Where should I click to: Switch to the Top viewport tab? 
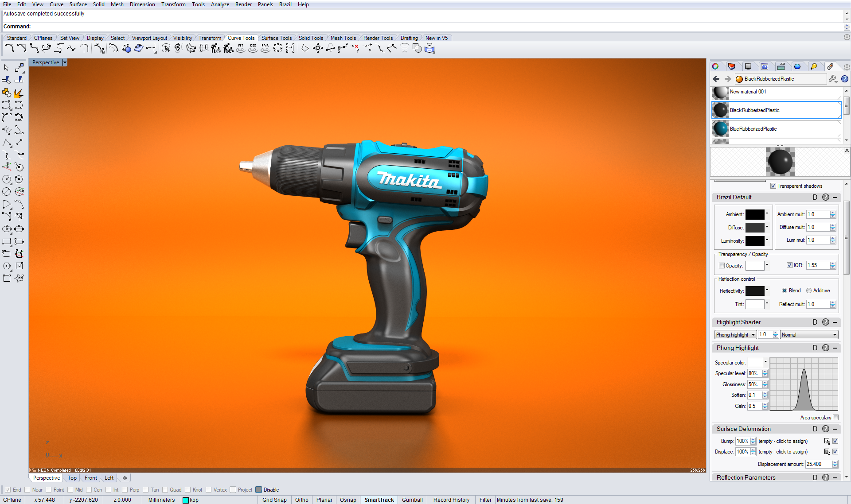[x=72, y=478]
